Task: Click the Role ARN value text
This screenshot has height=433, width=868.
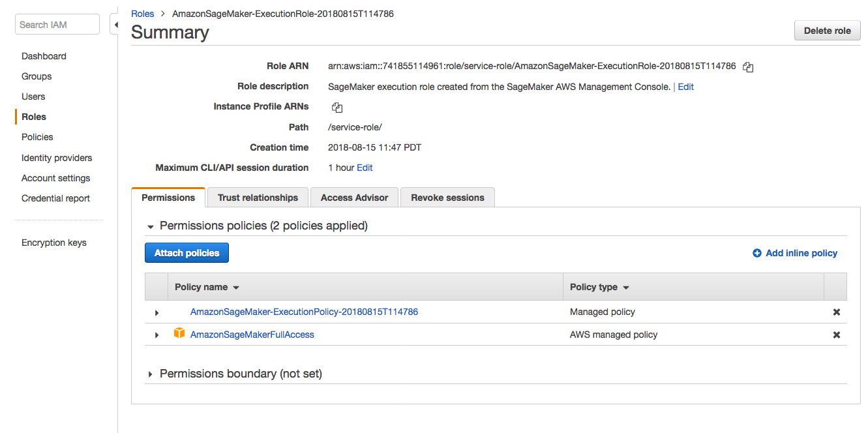Action: 532,66
